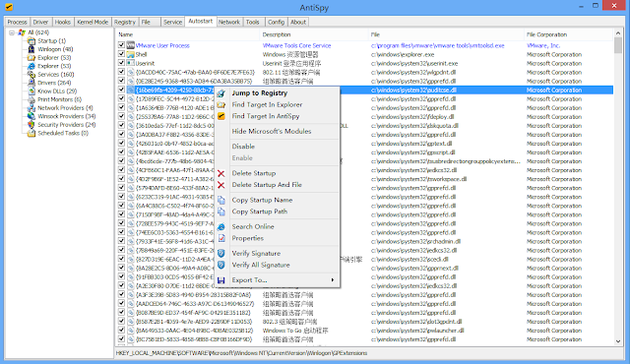Open the Config tab
The width and height of the screenshot is (630, 364).
coord(276,22)
